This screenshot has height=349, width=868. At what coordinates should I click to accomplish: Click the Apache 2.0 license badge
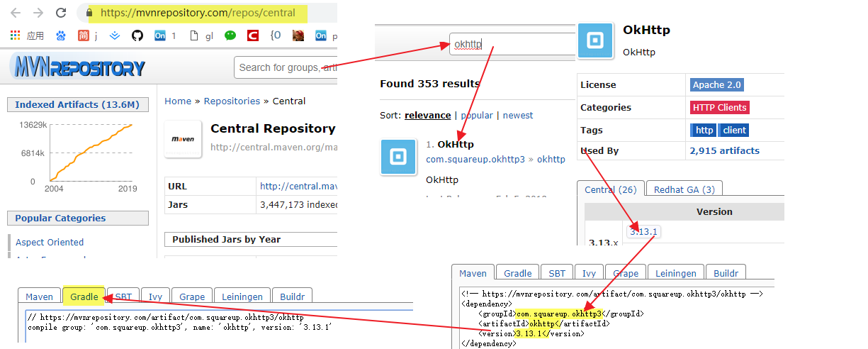717,84
